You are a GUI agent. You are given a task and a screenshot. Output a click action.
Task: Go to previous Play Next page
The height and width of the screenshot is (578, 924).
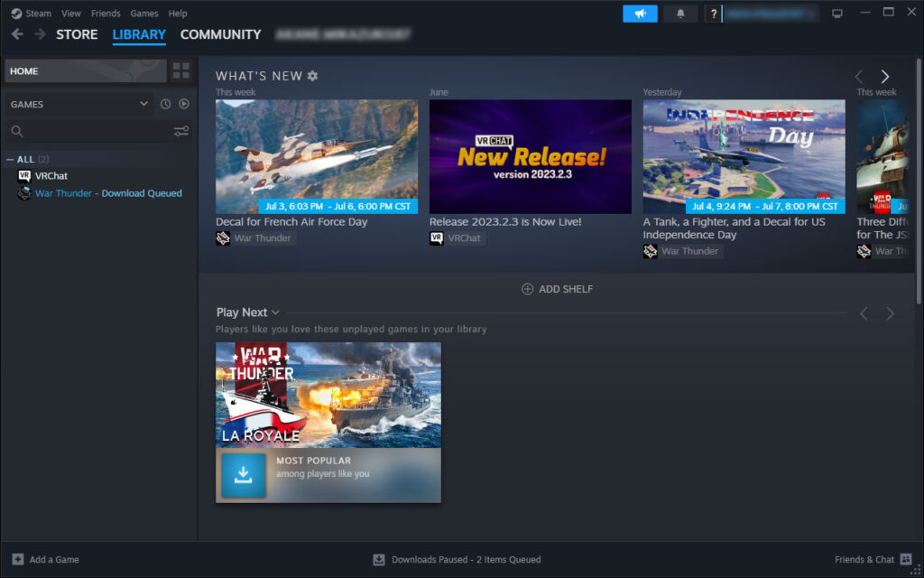[864, 313]
